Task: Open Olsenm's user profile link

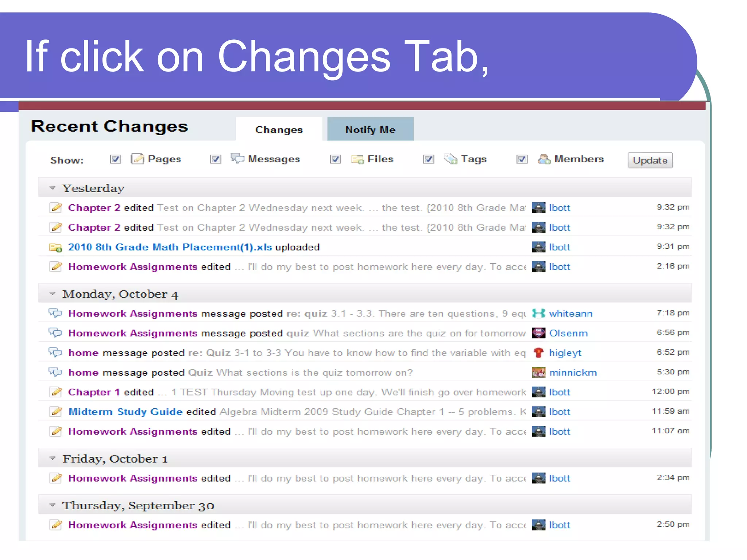Action: (x=568, y=333)
